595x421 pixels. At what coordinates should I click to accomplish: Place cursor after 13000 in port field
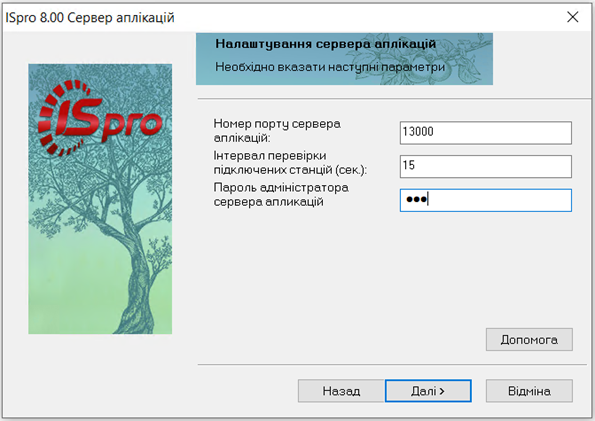[x=435, y=132]
